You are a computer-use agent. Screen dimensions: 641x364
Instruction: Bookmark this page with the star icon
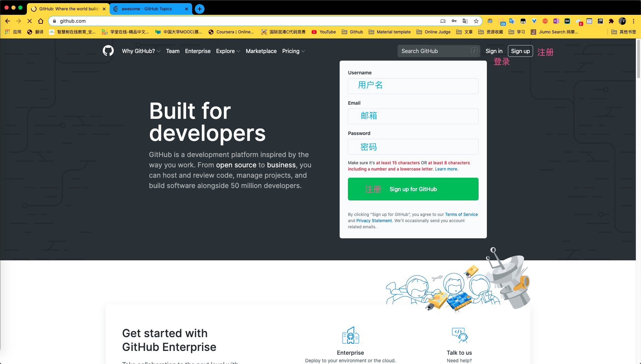[476, 21]
